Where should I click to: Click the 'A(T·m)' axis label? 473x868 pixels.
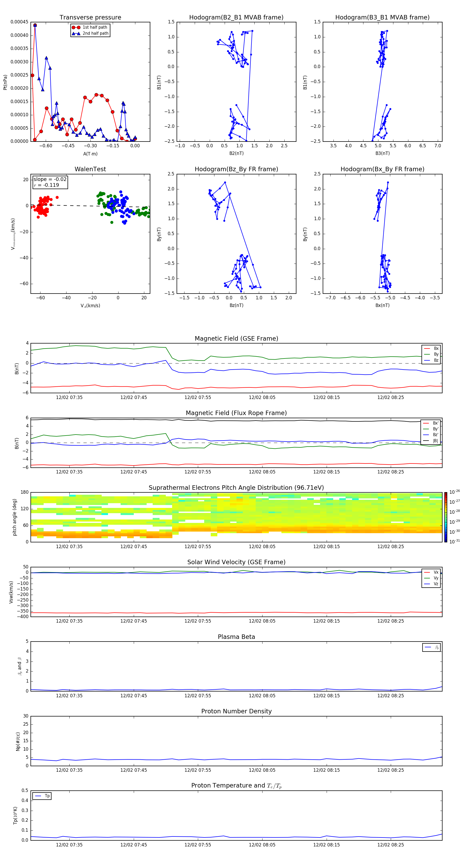[90, 154]
